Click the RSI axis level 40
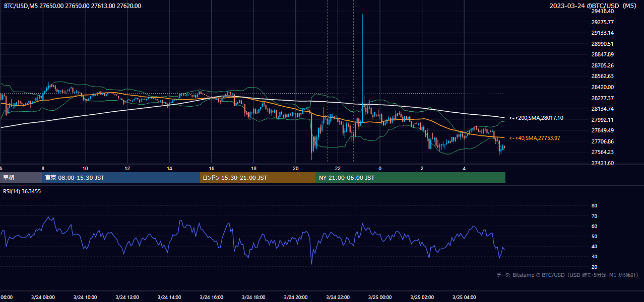Viewport: 644px width, 302px height. coord(594,247)
